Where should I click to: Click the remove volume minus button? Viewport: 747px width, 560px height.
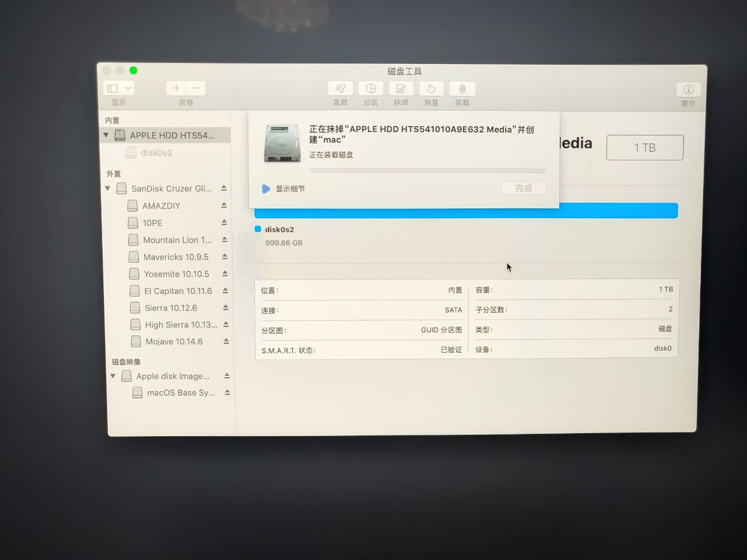click(196, 88)
